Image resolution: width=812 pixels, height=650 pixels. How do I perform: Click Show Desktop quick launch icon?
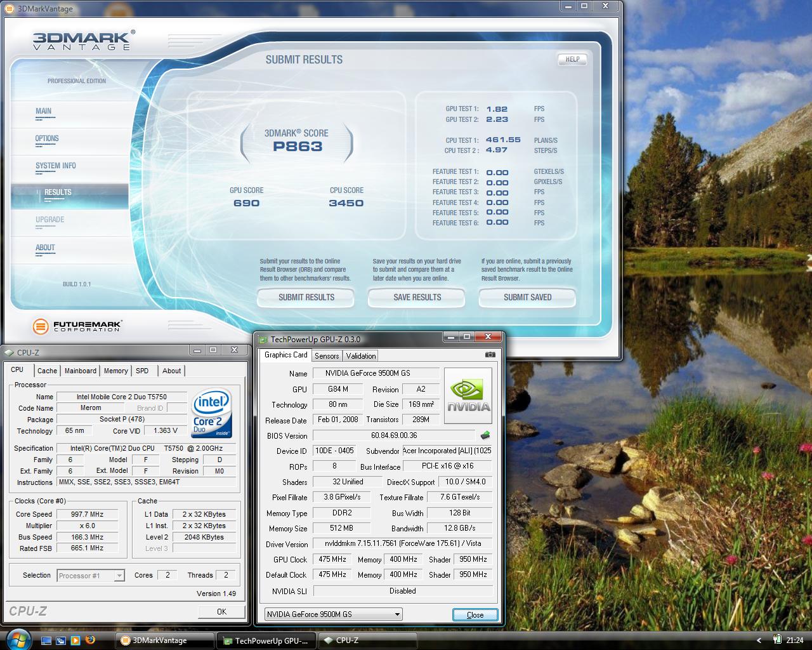pos(46,640)
